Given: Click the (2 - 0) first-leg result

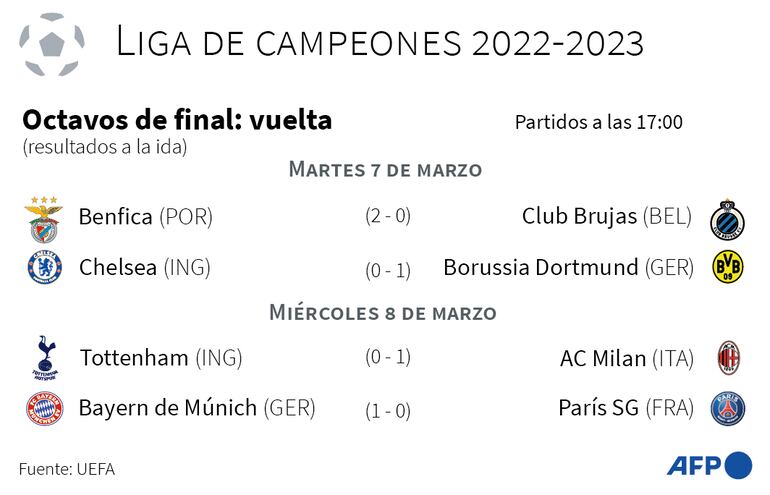Looking at the screenshot, I should point(388,215).
